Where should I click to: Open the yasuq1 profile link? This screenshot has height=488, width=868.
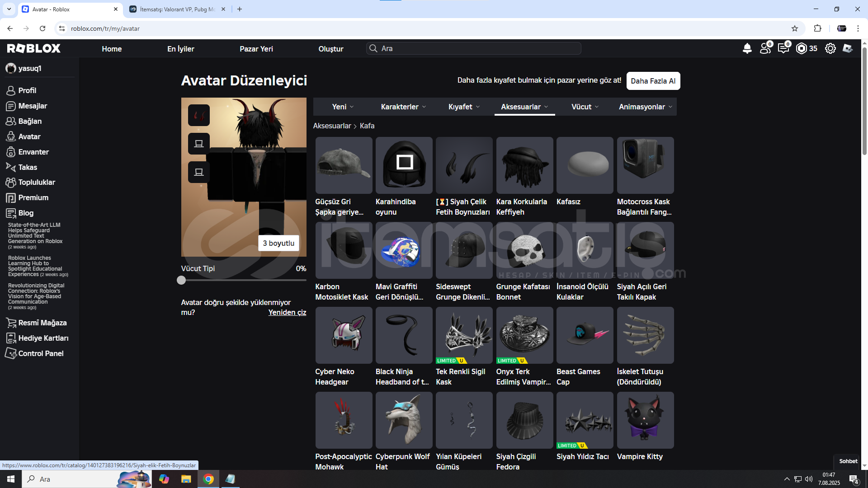pyautogui.click(x=24, y=68)
